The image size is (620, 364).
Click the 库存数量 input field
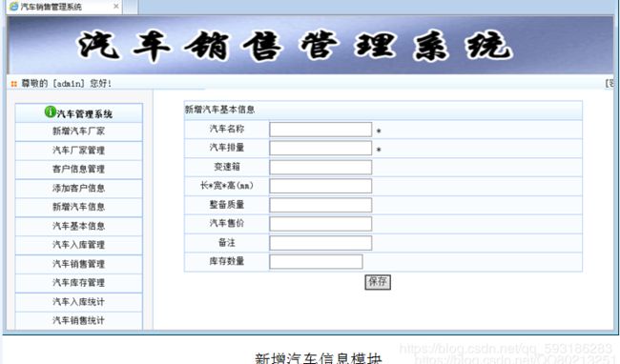pos(316,262)
